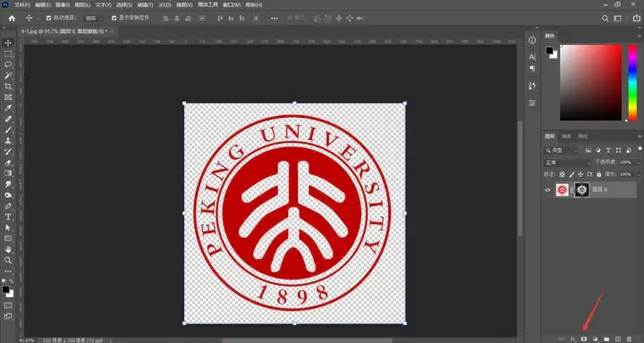
Task: Open layer styles fx menu
Action: [x=573, y=339]
